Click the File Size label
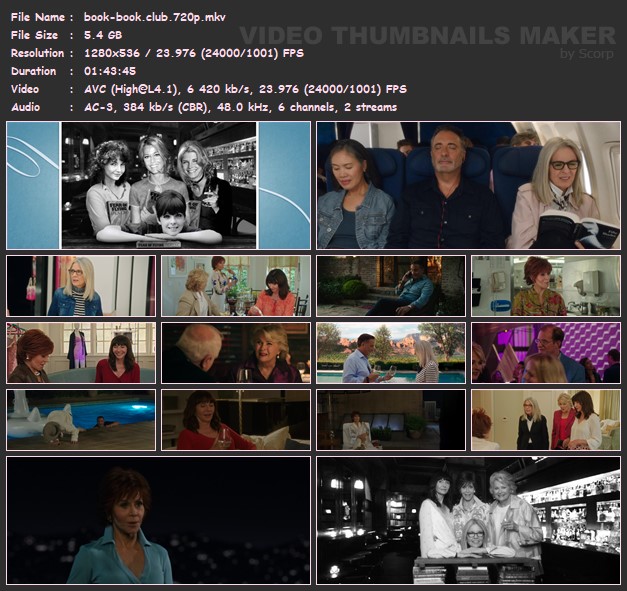Viewport: 627px width, 591px height. [x=34, y=35]
